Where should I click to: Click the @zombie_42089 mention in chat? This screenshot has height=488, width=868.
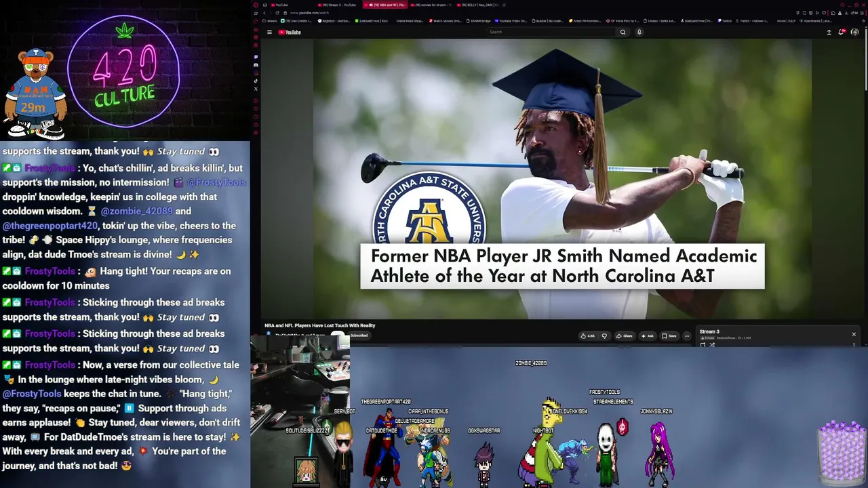137,211
